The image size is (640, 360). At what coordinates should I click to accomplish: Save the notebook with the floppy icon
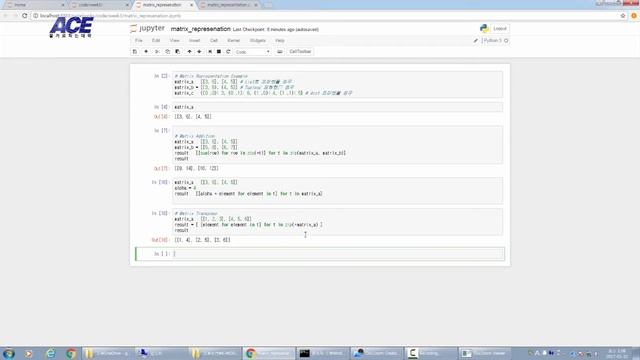coord(135,52)
